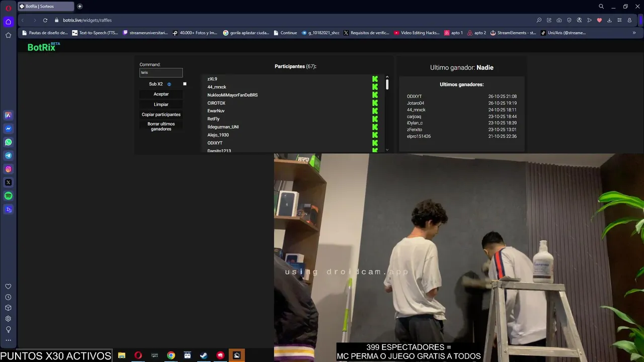
Task: Focus the Command input field
Action: click(x=161, y=72)
